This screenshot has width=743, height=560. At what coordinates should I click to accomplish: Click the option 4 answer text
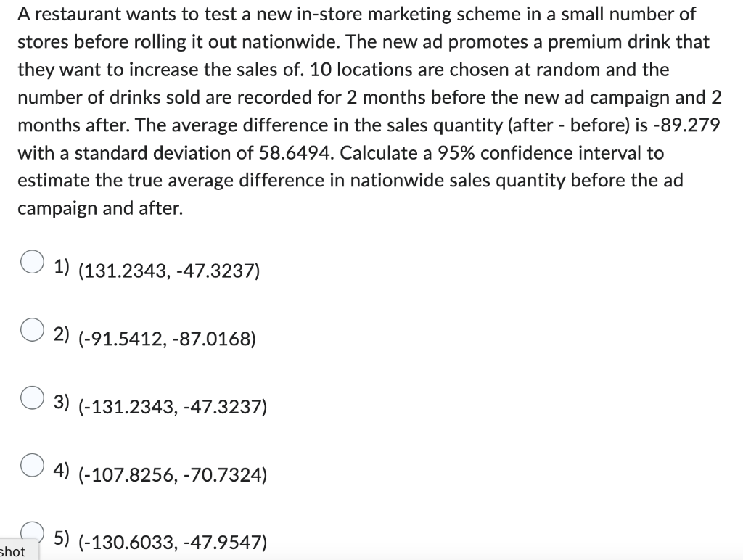click(173, 475)
